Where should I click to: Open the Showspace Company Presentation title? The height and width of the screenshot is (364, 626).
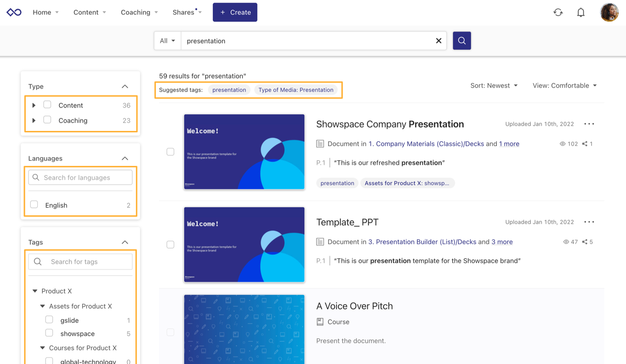(390, 124)
